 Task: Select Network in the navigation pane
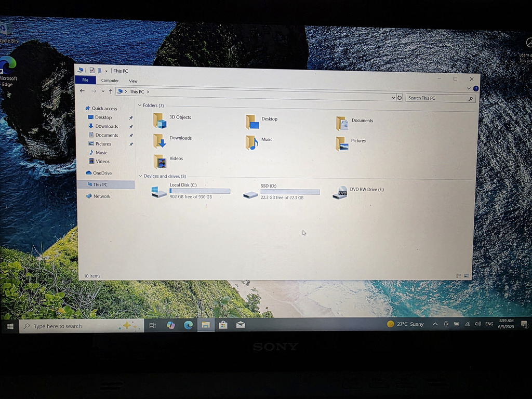click(98, 196)
